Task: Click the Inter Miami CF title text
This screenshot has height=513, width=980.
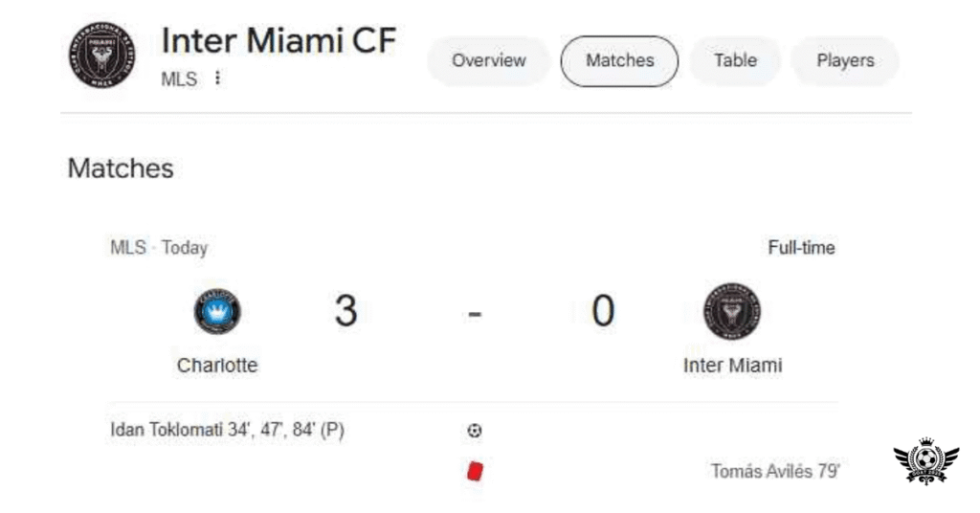Action: [x=278, y=41]
